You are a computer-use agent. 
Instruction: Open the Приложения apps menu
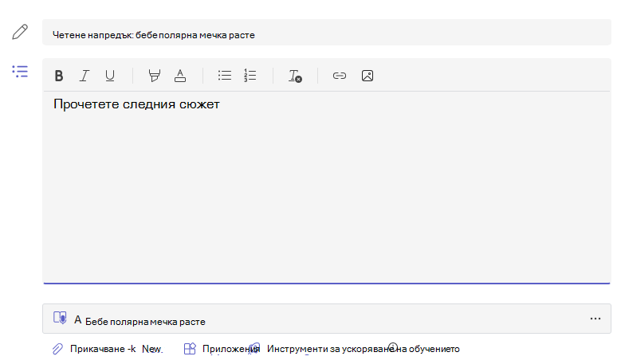[222, 349]
